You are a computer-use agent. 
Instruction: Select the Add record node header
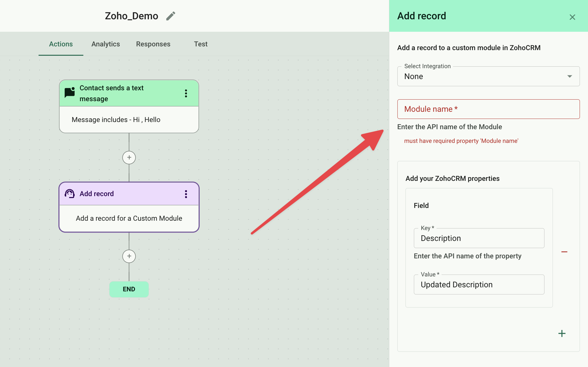[x=129, y=194]
